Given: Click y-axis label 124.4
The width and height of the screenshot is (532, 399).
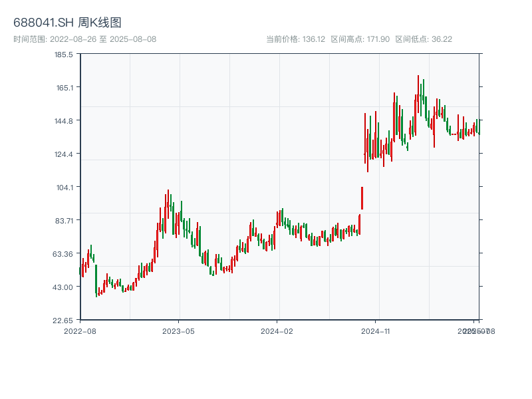Looking at the screenshot, I should (x=63, y=154).
